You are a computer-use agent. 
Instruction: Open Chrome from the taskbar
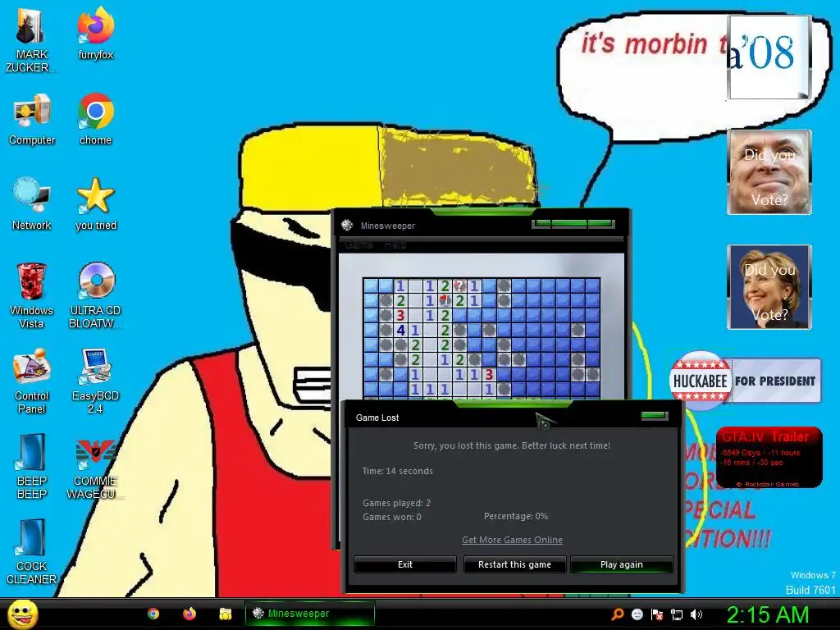point(153,614)
